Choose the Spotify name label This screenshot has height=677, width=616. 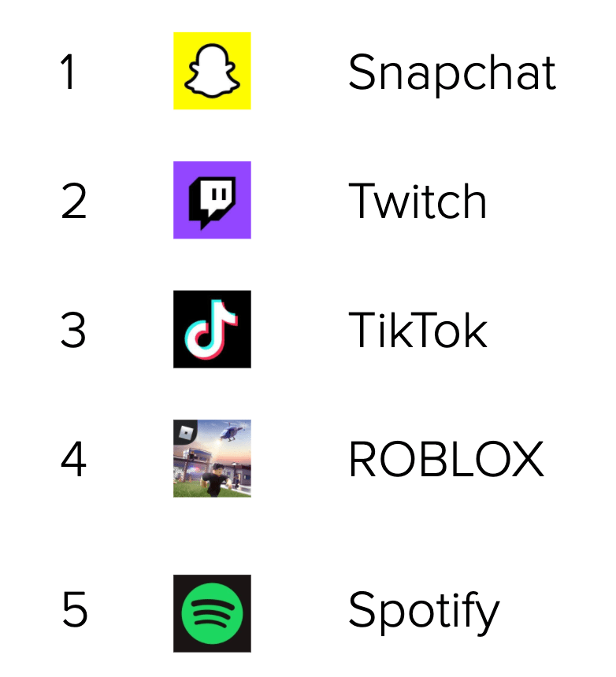pos(424,612)
